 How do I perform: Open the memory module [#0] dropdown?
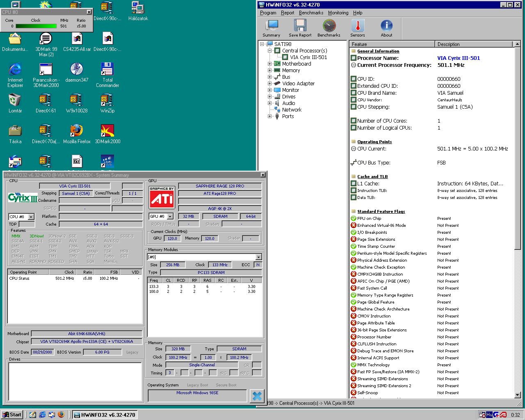click(258, 257)
